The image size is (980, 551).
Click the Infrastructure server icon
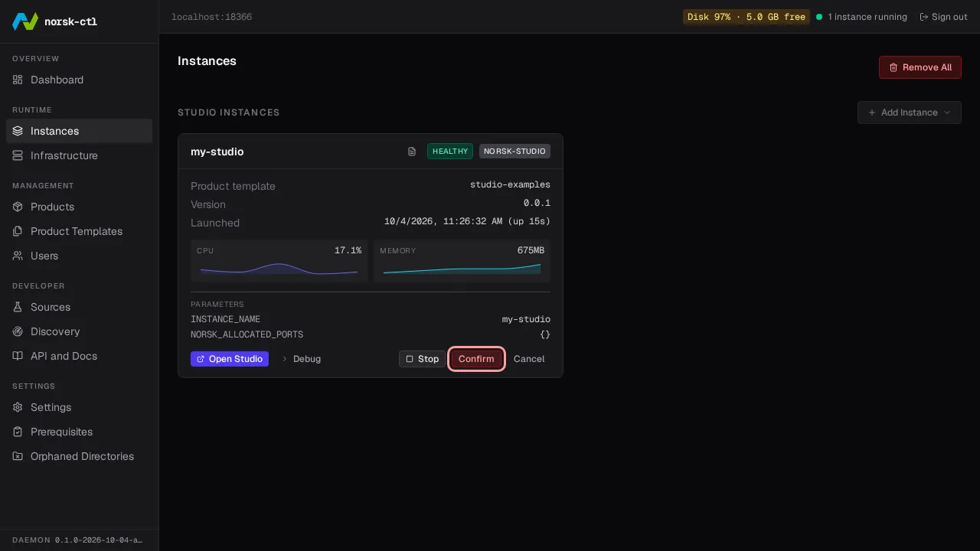pos(18,155)
